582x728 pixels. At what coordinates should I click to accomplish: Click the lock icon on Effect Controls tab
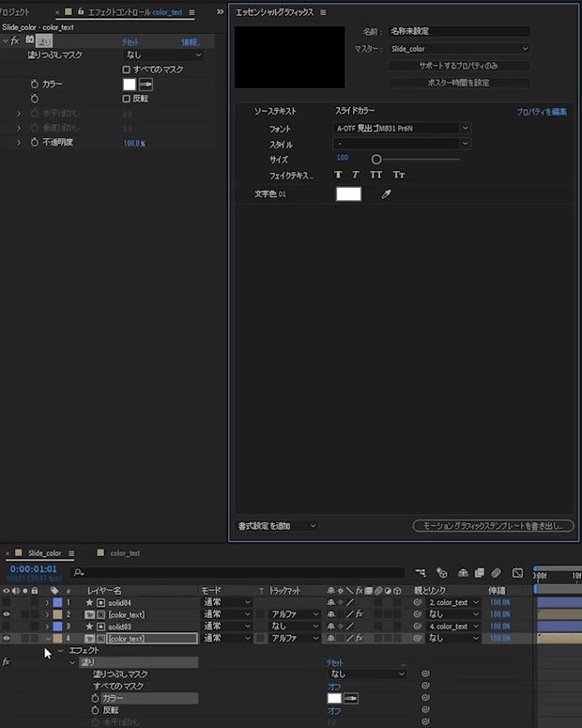[81, 11]
